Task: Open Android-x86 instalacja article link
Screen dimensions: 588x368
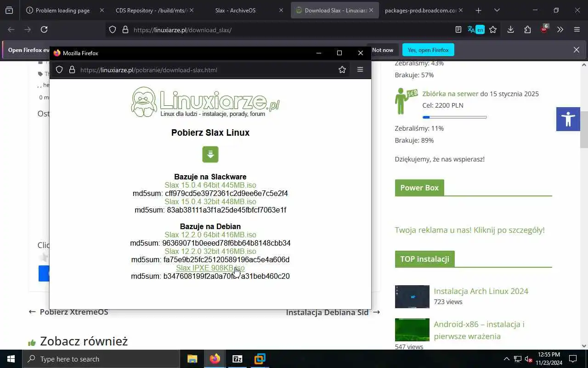Action: 479,330
